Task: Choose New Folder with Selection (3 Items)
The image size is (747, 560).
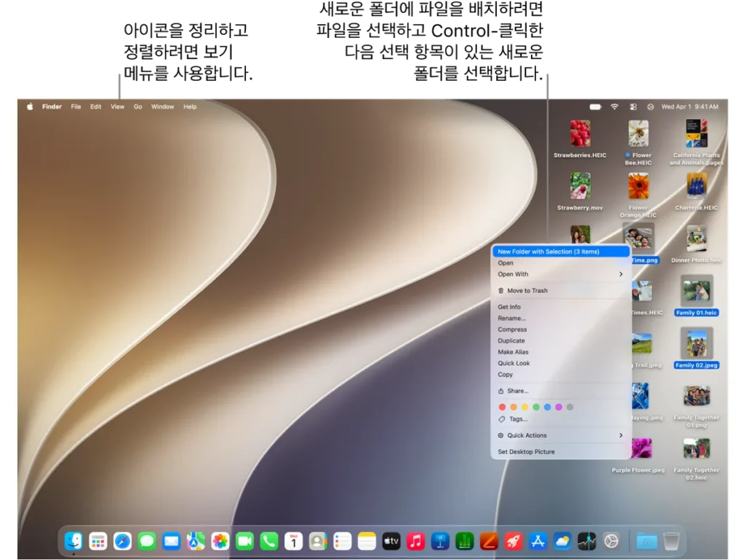Action: click(561, 252)
